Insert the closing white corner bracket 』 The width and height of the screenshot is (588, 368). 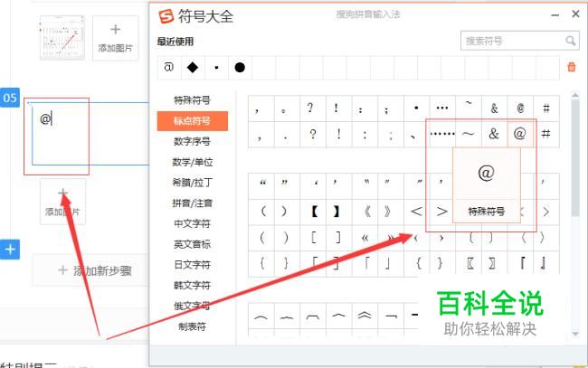[546, 264]
